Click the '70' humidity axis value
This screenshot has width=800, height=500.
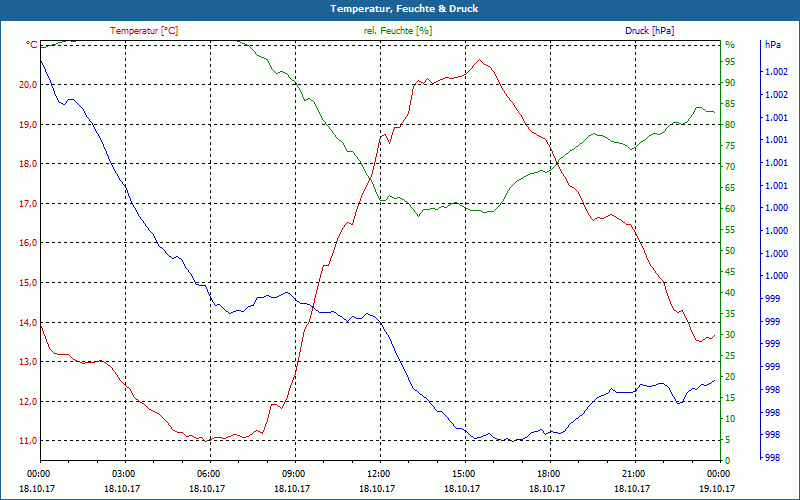(x=730, y=167)
